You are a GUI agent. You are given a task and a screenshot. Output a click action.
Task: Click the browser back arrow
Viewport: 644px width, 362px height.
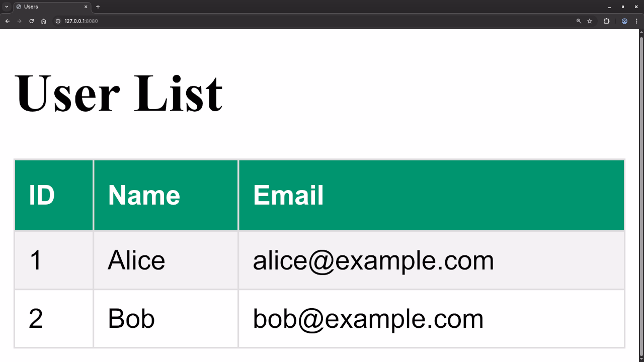tap(7, 21)
